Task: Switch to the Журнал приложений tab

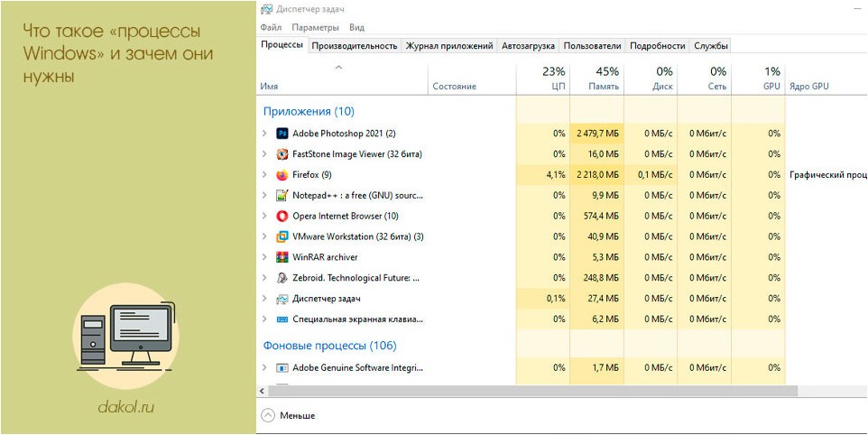Action: click(x=449, y=46)
